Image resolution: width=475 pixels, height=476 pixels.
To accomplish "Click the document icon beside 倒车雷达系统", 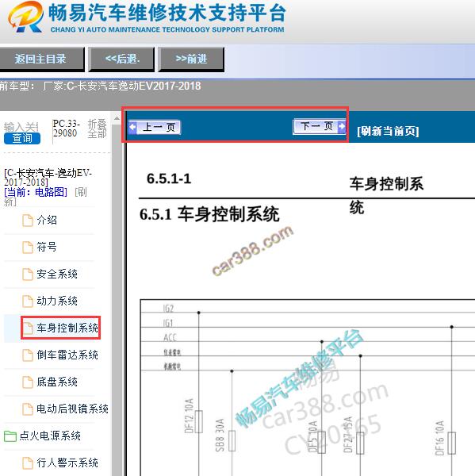I will coord(28,355).
